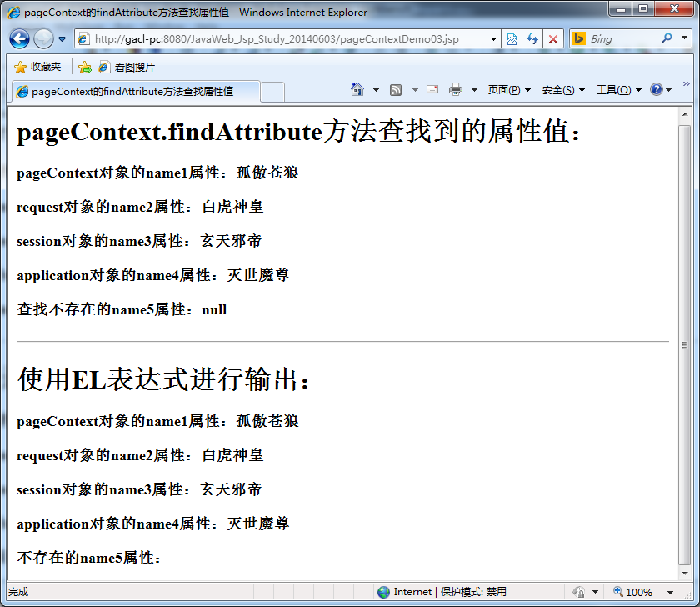The height and width of the screenshot is (607, 700).
Task: Open the recent pages dropdown arrow
Action: click(x=62, y=39)
